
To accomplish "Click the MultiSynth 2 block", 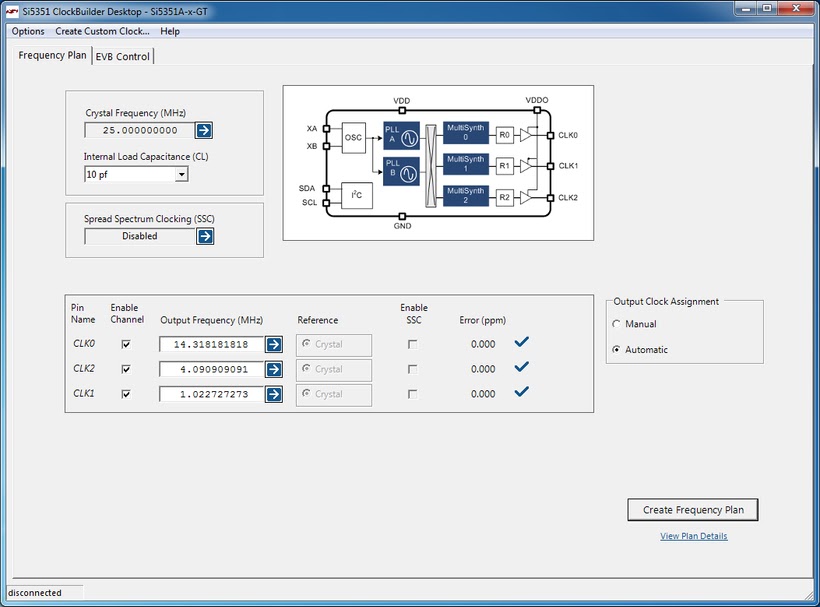I will coord(465,196).
